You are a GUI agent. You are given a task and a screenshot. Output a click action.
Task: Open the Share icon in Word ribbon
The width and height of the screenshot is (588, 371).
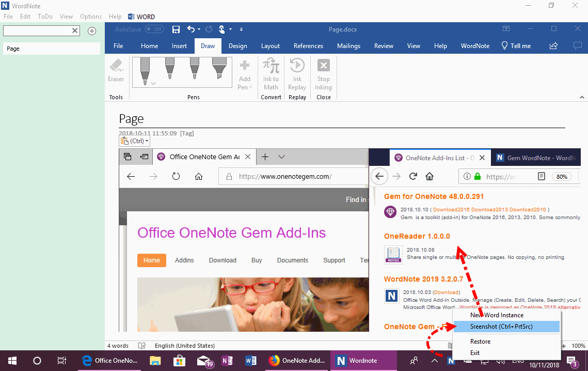pos(553,46)
